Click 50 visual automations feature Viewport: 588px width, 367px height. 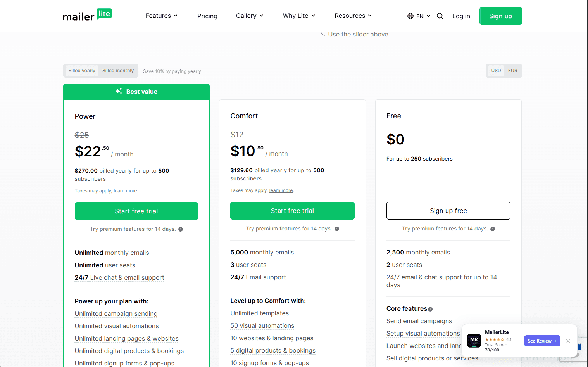(262, 325)
